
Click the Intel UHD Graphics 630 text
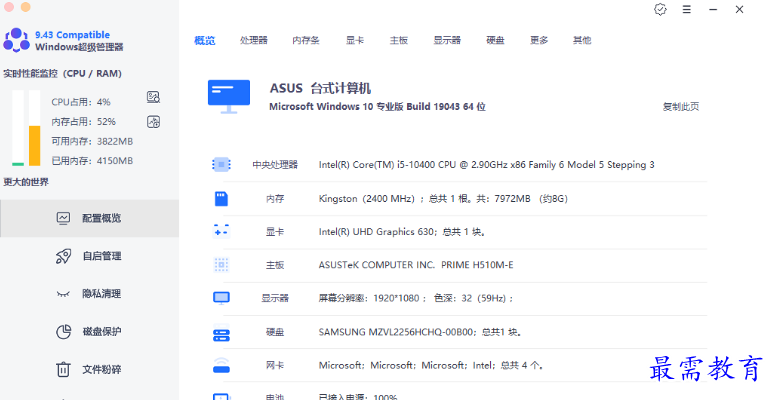(402, 232)
